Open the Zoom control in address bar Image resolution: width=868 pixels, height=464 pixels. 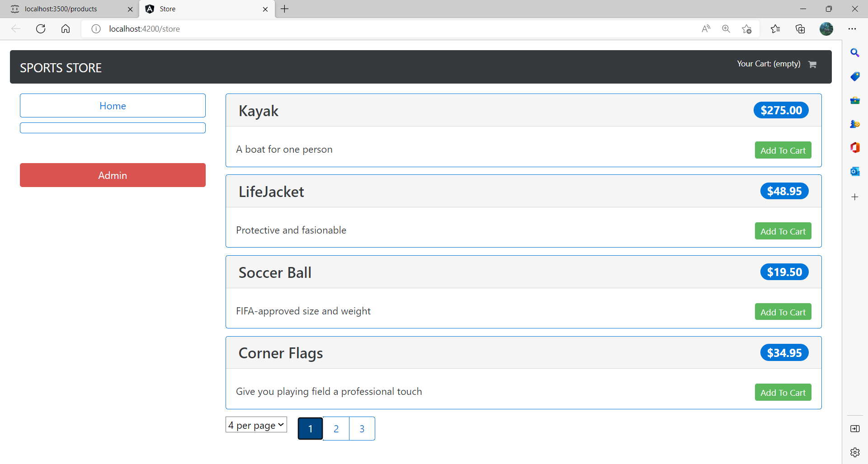[726, 29]
